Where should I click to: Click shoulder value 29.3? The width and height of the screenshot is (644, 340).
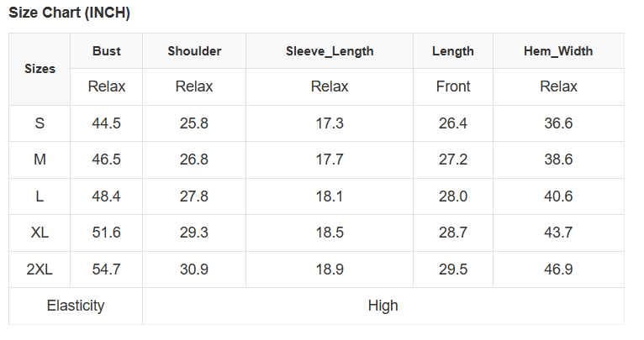tap(194, 233)
